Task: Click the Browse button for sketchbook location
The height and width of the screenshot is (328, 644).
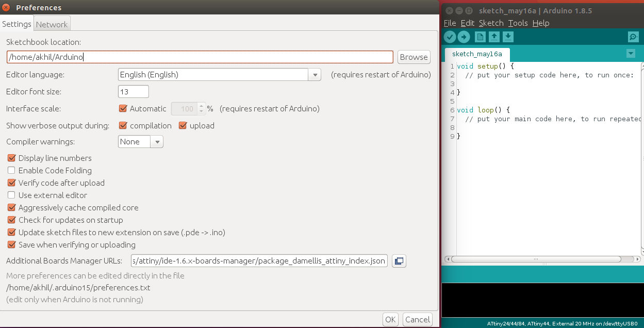Action: click(x=414, y=57)
